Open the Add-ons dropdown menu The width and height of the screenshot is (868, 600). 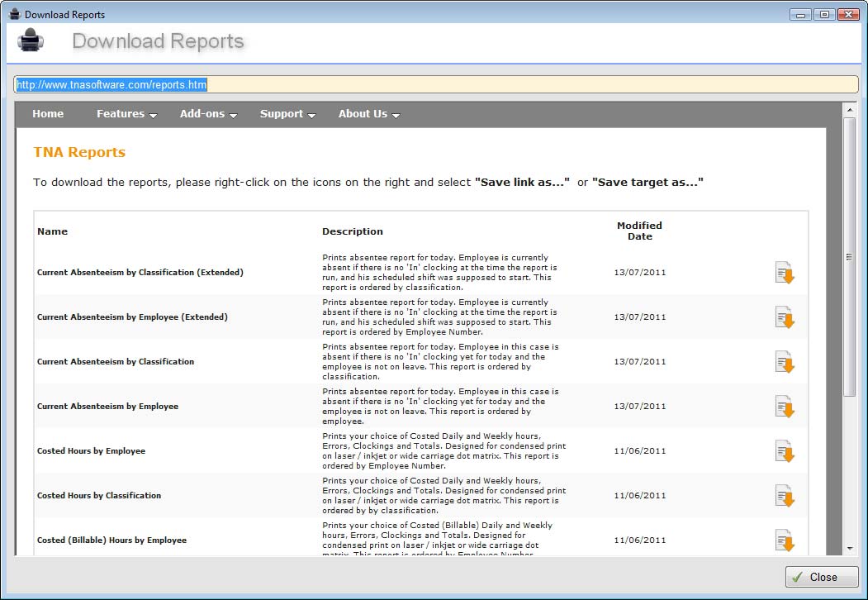click(x=208, y=114)
